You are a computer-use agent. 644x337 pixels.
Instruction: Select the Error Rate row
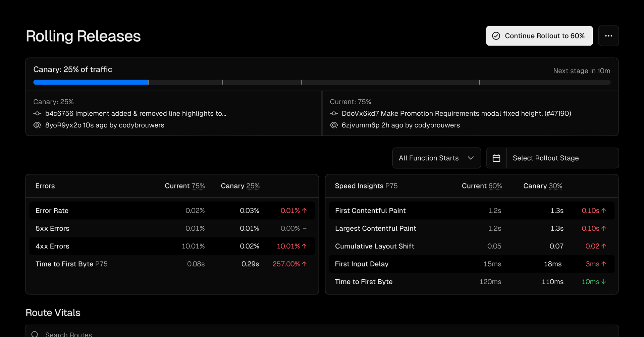(x=172, y=211)
